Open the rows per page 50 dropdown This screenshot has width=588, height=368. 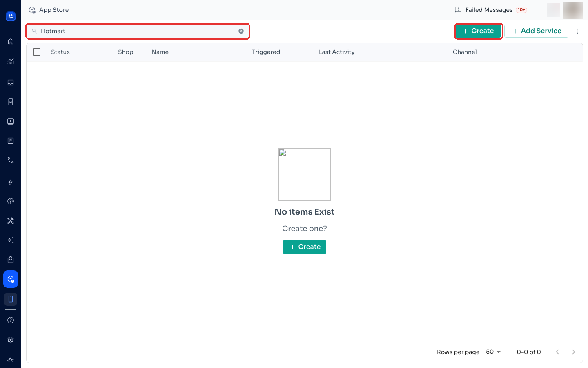pos(493,352)
